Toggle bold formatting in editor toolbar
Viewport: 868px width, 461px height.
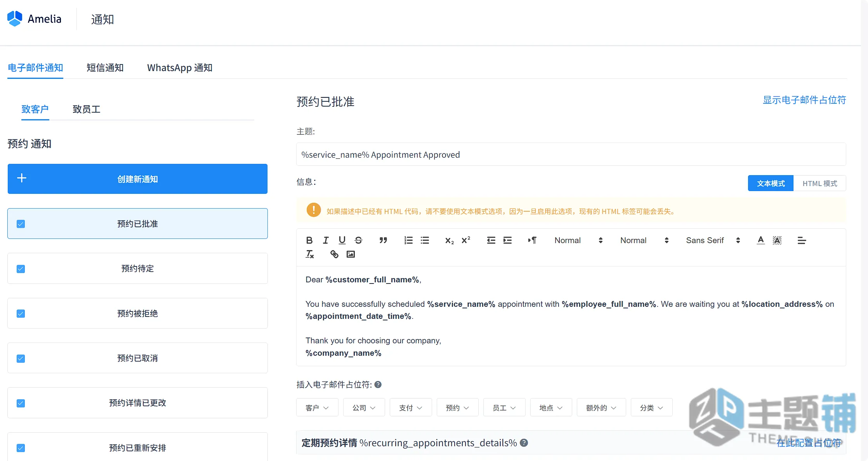(x=309, y=240)
